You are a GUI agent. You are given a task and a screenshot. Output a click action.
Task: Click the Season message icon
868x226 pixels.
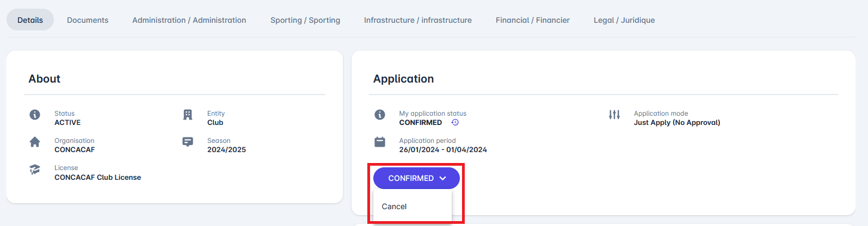[x=188, y=142]
